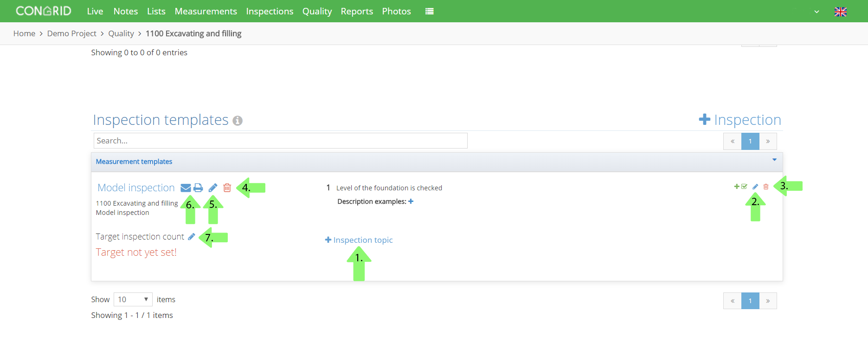This screenshot has width=868, height=337.
Task: Select page 1 in bottom pagination
Action: coord(750,301)
